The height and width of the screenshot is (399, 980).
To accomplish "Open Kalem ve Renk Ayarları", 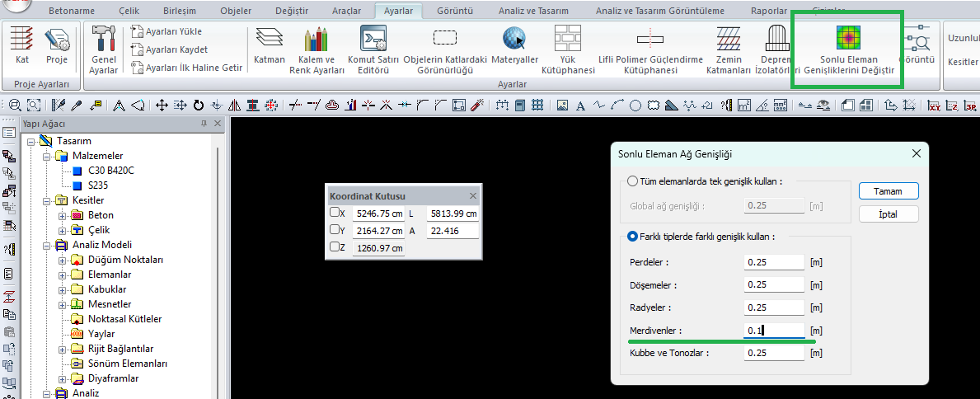I will [x=317, y=50].
